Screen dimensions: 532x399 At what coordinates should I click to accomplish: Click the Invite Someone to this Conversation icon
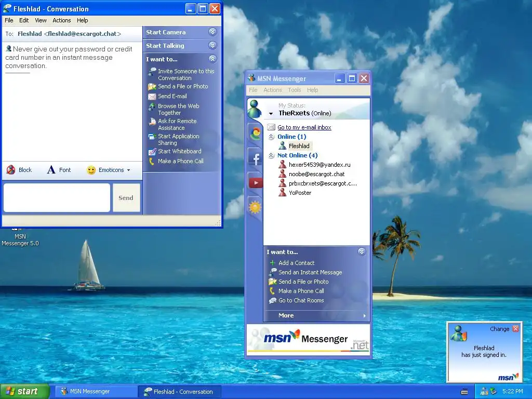[152, 71]
